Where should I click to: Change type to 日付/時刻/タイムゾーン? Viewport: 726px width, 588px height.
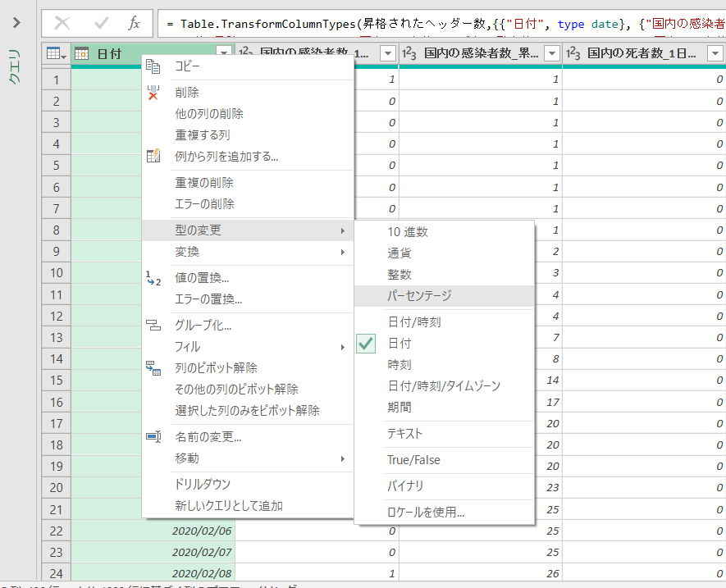(444, 386)
